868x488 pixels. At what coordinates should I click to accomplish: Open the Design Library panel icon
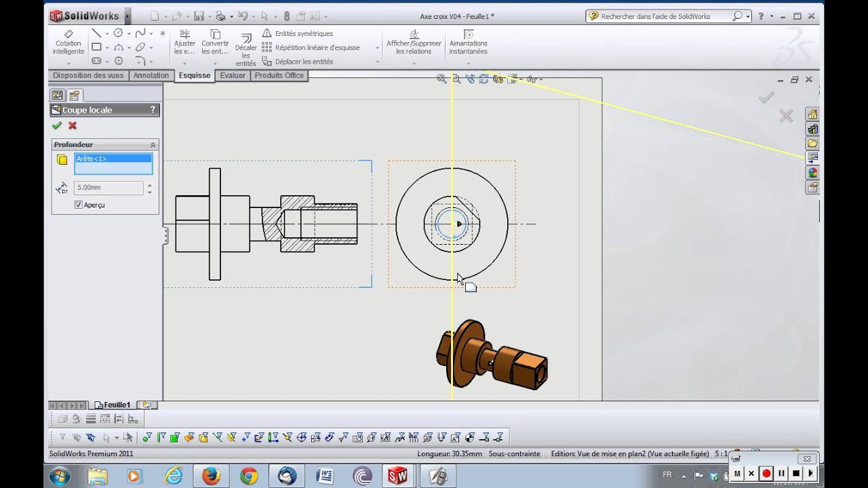click(812, 129)
